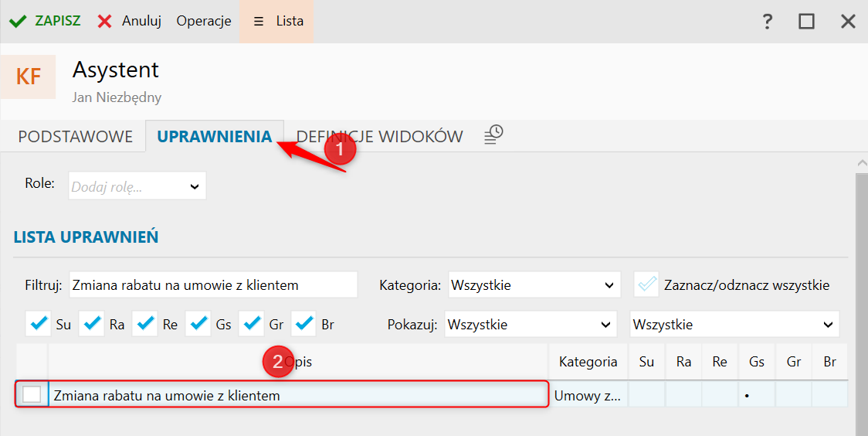Open the Kategoria dropdown

pos(534,284)
